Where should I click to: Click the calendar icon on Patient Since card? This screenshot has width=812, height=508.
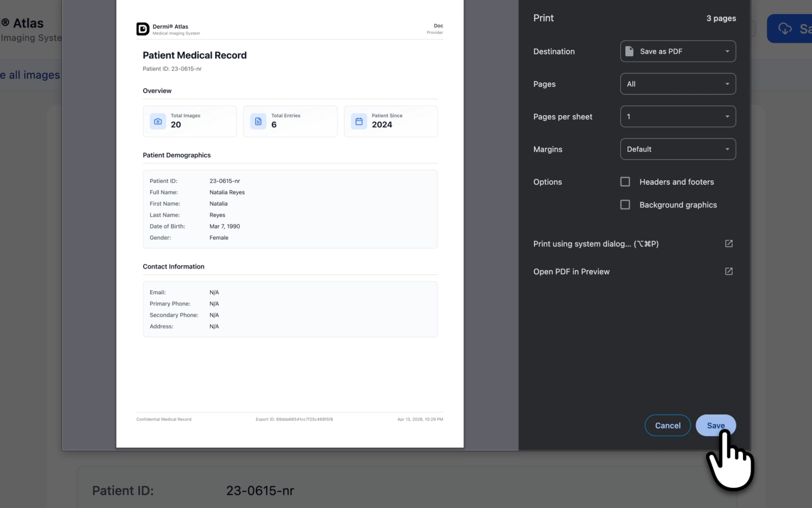[x=359, y=121]
